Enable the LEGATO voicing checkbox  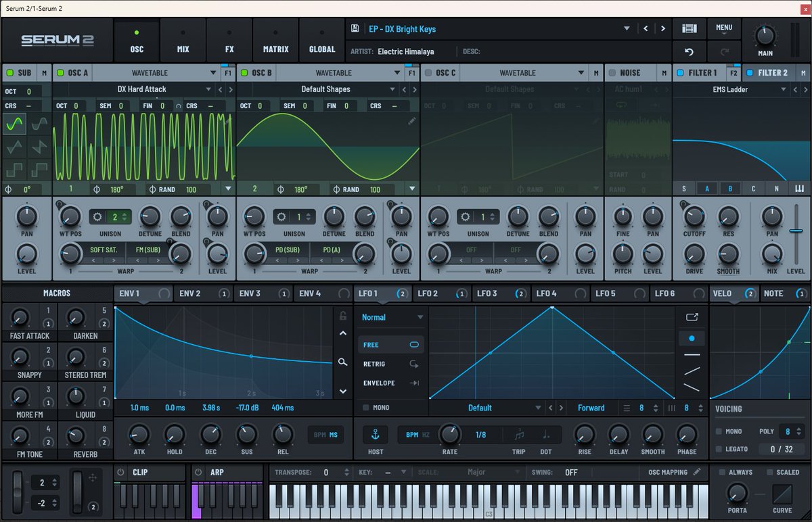coord(719,449)
